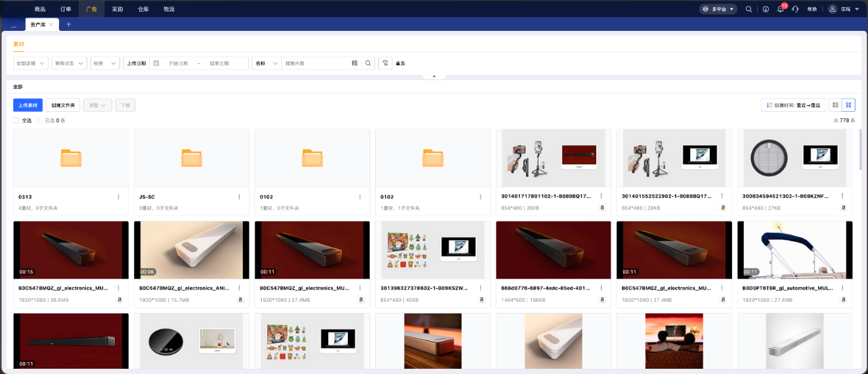
Task: Click the vertical scrollbar of asset grid
Action: [x=860, y=150]
